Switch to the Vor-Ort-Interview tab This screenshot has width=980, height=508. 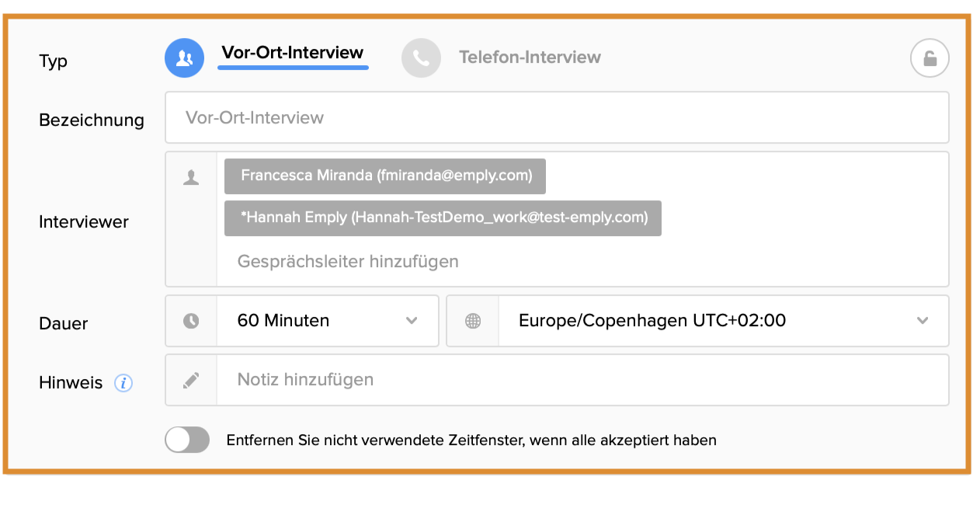tap(293, 54)
